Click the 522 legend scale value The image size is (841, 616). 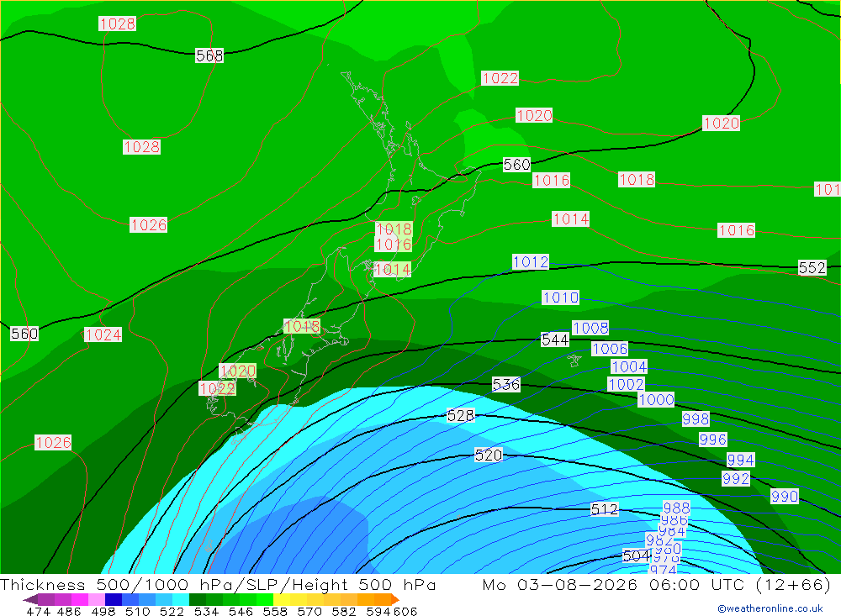172,612
